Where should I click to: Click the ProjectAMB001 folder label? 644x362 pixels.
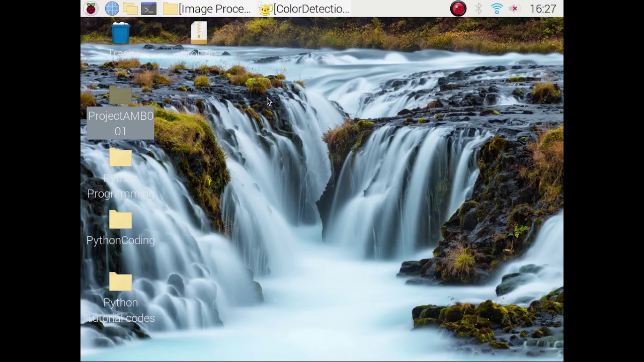pyautogui.click(x=121, y=123)
